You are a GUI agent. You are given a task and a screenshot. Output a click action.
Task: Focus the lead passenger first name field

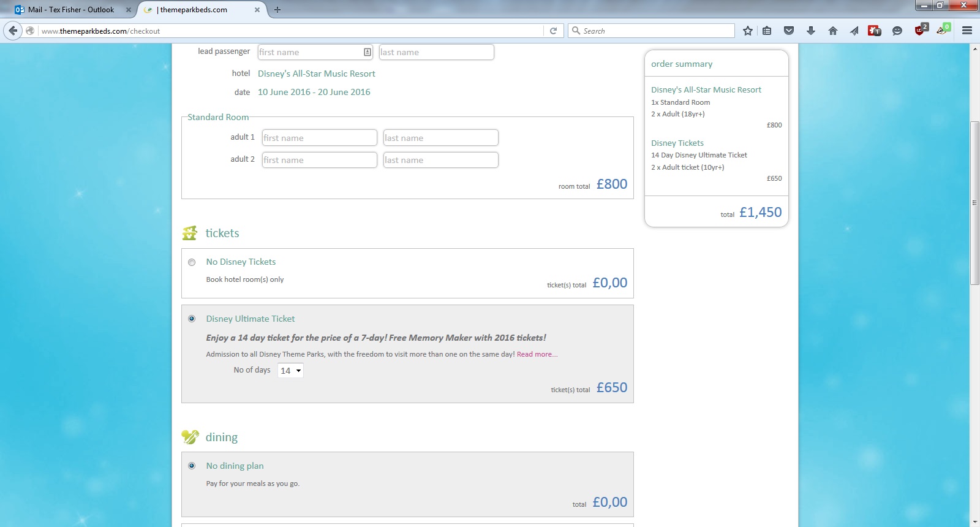(x=315, y=52)
